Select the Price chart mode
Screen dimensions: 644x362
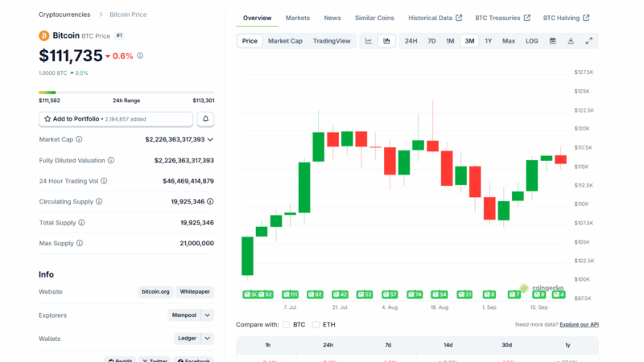pos(250,41)
